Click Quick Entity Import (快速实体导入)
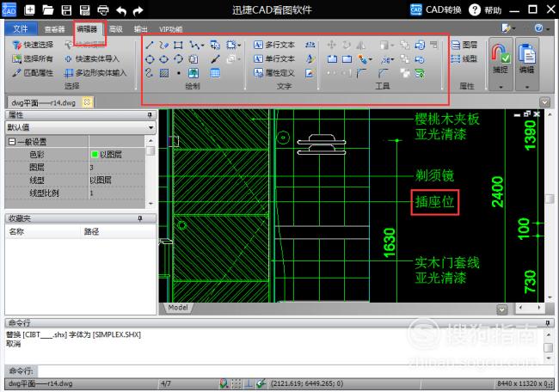The width and height of the screenshot is (559, 392). tap(92, 58)
